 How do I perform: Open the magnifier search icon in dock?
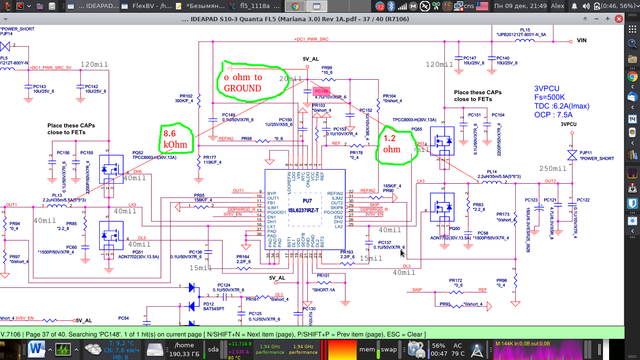coord(632,44)
